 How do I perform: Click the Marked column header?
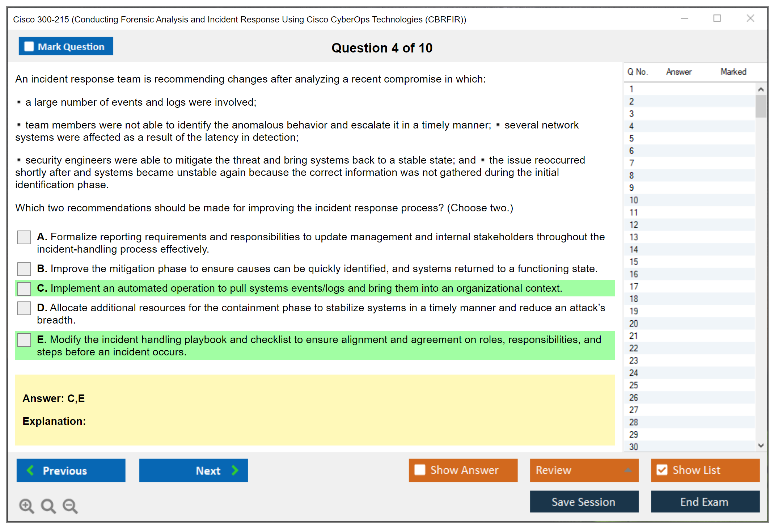point(733,72)
